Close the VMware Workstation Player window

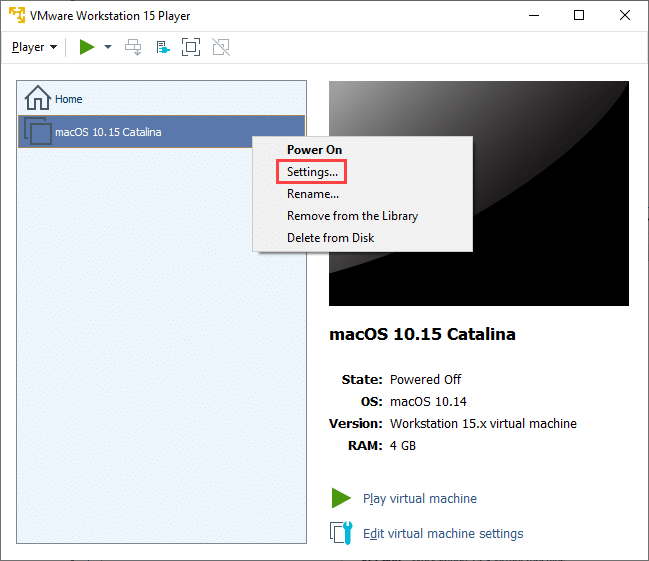click(x=625, y=15)
